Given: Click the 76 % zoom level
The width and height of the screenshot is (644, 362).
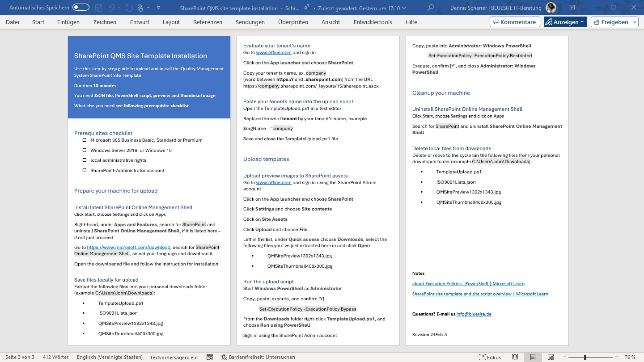Looking at the screenshot, I should pos(630,357).
